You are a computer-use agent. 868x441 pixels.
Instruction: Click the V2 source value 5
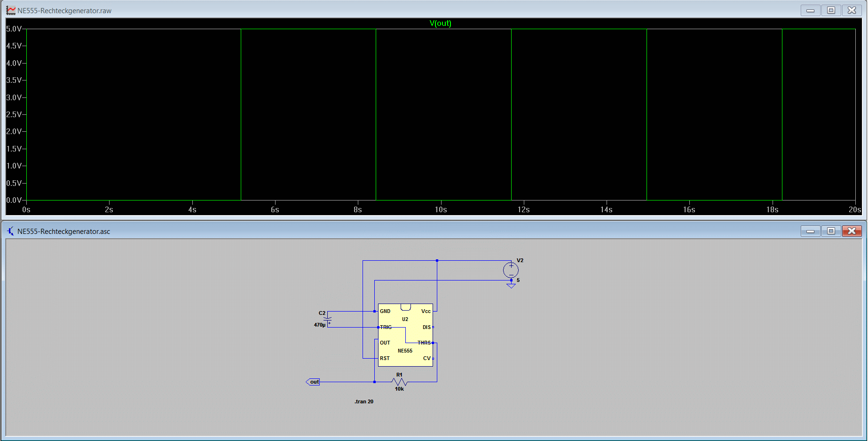518,280
